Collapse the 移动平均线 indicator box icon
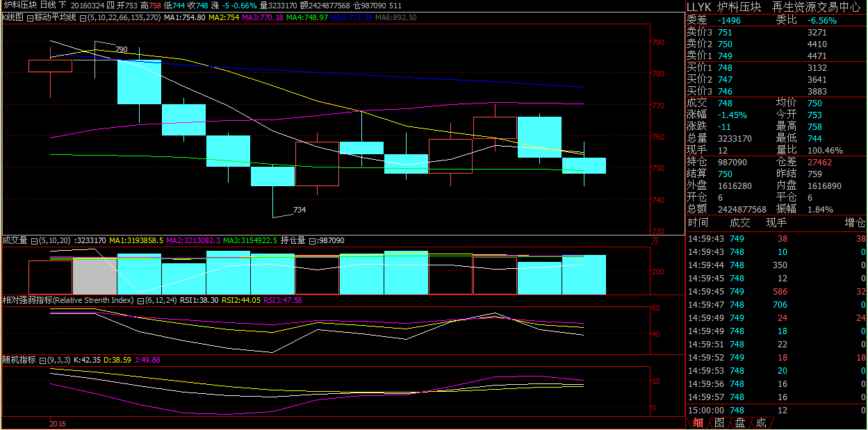The height and width of the screenshot is (430, 868). pos(29,17)
